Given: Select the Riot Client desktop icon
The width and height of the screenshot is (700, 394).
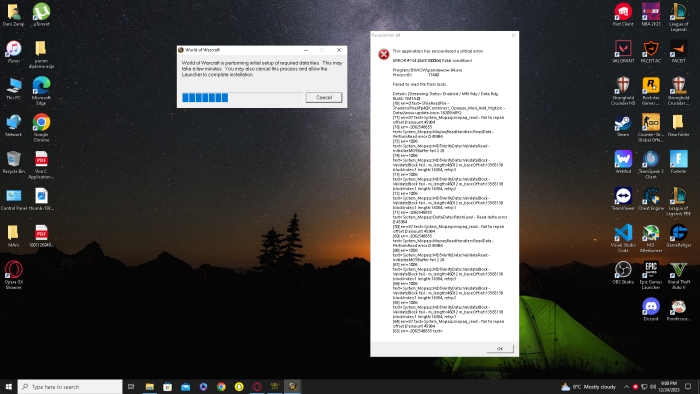Looking at the screenshot, I should pos(623,15).
